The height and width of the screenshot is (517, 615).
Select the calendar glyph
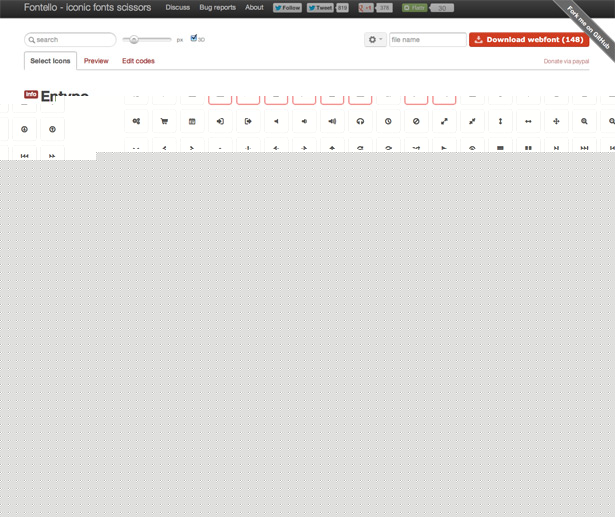click(x=192, y=121)
